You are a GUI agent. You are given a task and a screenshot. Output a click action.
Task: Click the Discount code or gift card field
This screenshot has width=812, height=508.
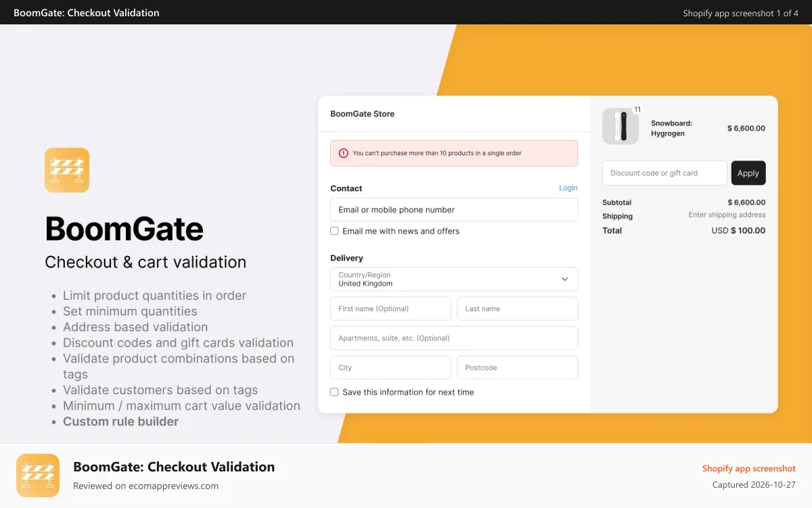pos(664,173)
